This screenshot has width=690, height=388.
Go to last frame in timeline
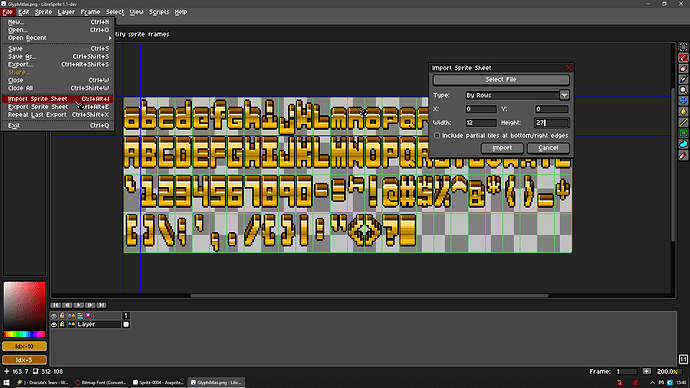[102, 305]
